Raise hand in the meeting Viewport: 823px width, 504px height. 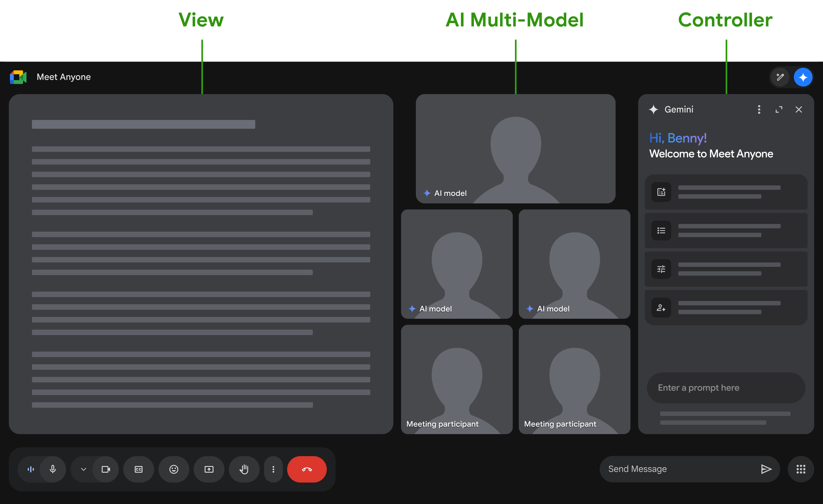coord(244,469)
